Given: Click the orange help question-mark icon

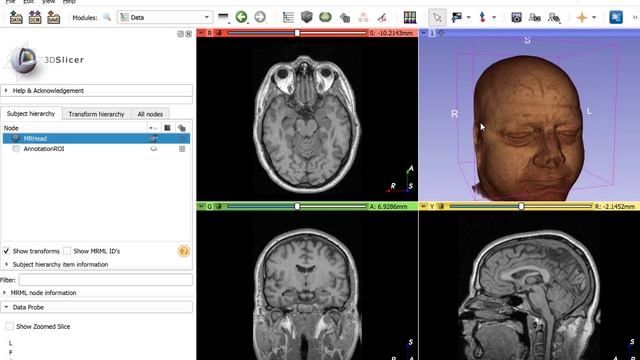Looking at the screenshot, I should (184, 251).
